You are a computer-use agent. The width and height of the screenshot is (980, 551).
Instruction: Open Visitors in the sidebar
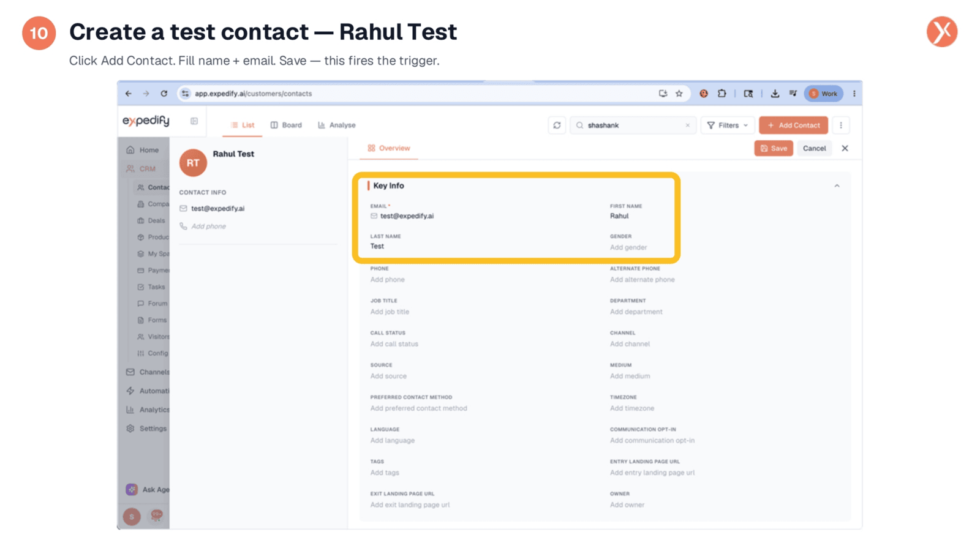coord(153,336)
